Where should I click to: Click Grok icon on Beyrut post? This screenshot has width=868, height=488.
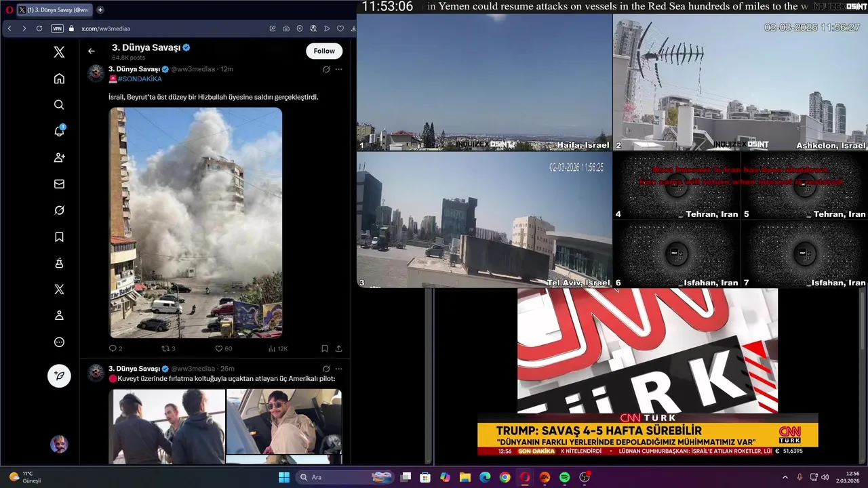(x=326, y=69)
